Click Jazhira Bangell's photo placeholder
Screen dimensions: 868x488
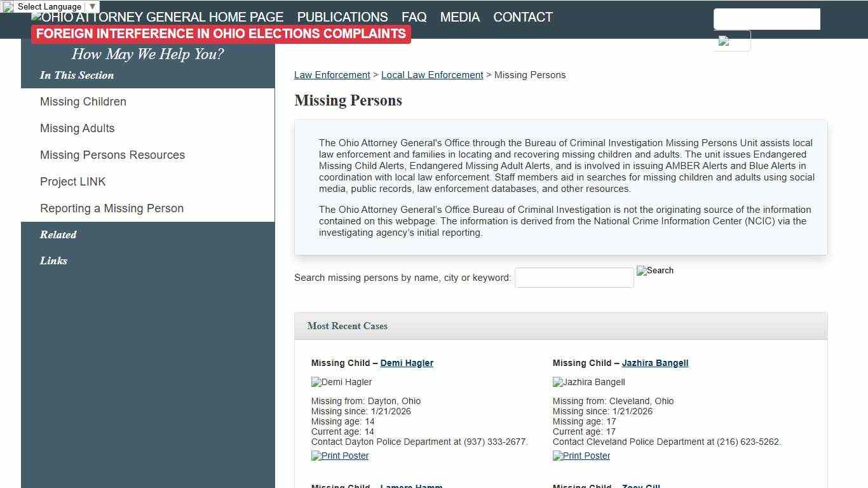click(x=588, y=382)
